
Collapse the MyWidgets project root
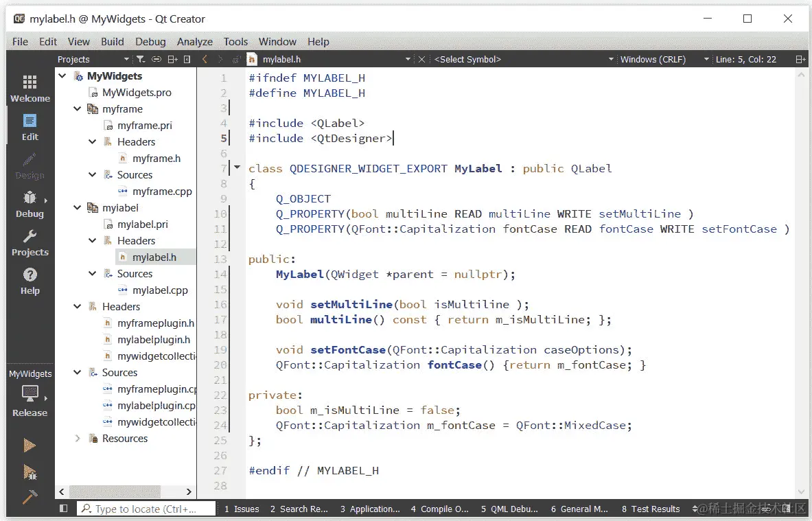(62, 76)
